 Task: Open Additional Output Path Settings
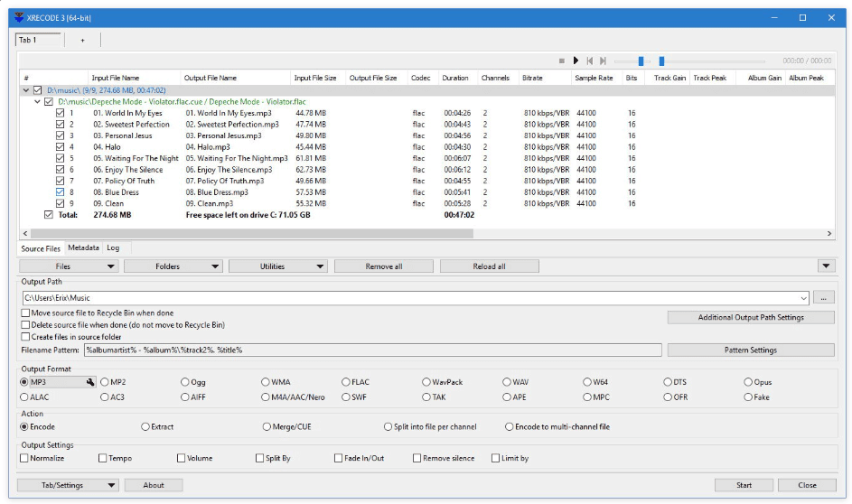click(751, 317)
